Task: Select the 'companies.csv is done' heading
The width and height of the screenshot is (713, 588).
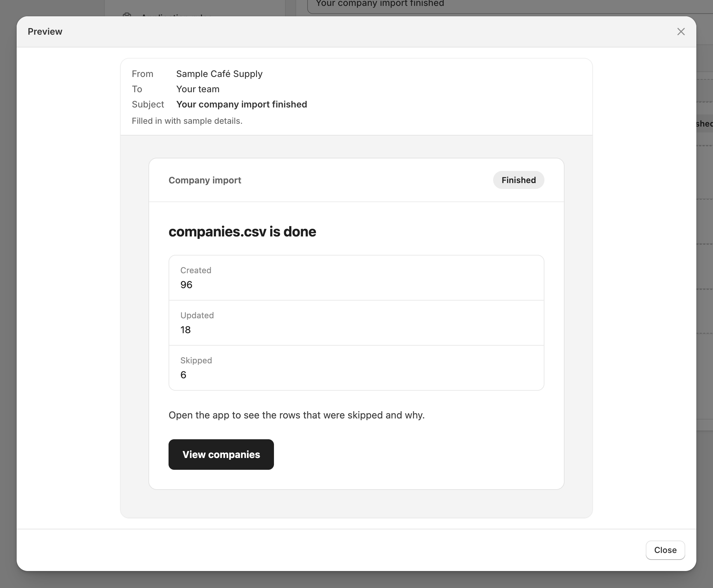Action: pos(242,232)
